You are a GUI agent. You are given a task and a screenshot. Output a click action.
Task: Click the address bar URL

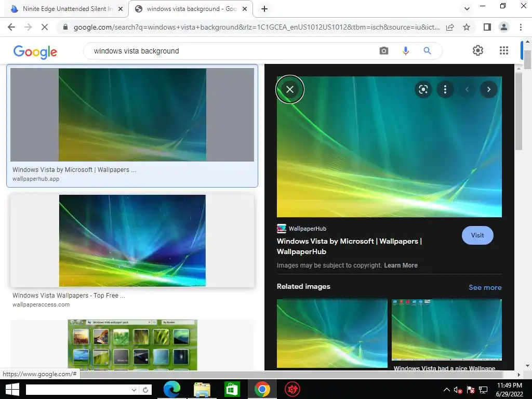point(257,27)
